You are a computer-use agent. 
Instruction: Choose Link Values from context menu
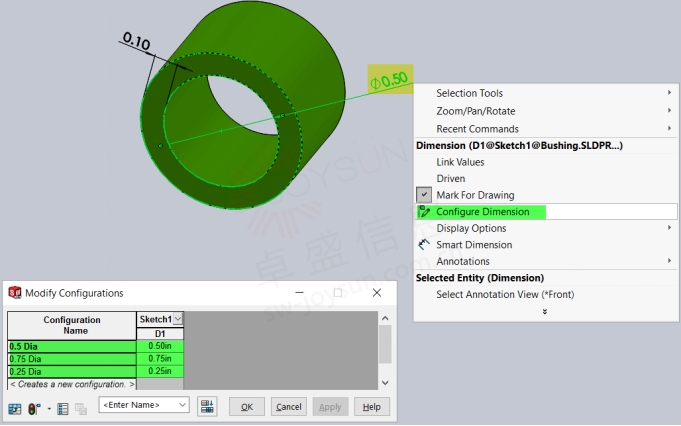tap(460, 162)
